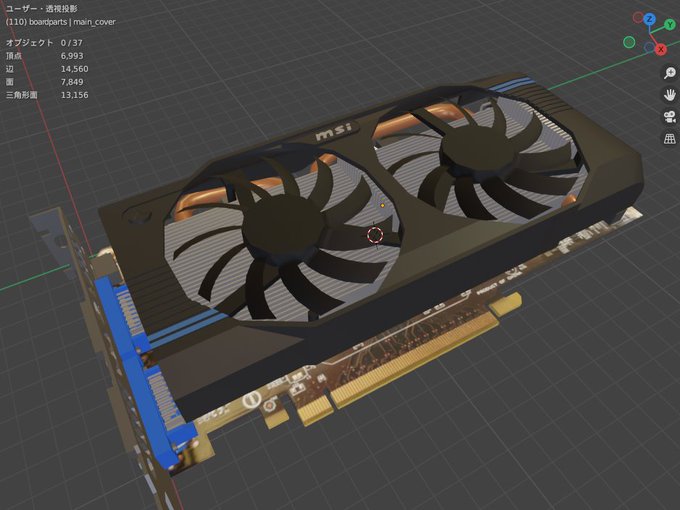Snap view to the green Y axis

(670, 25)
